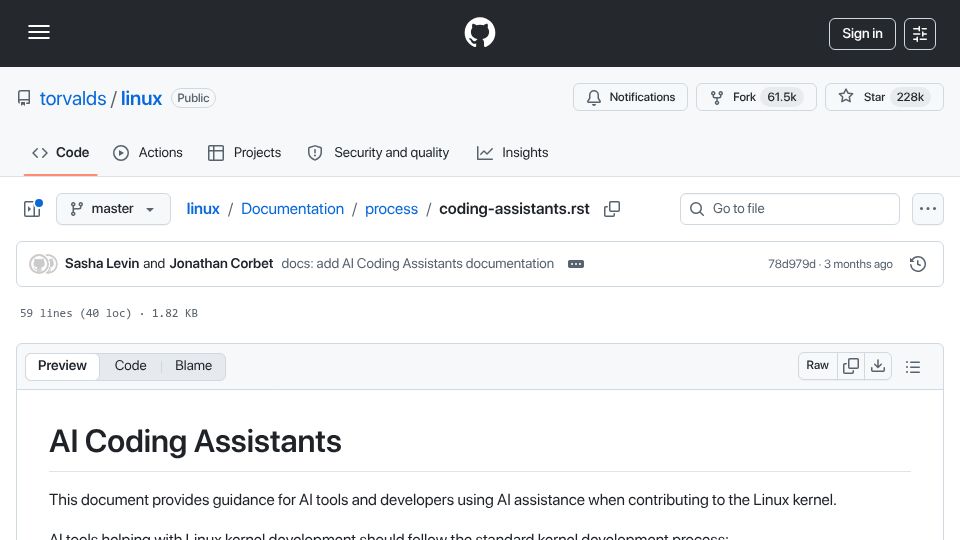Copy raw file contents icon
The image size is (960, 540).
tap(850, 366)
